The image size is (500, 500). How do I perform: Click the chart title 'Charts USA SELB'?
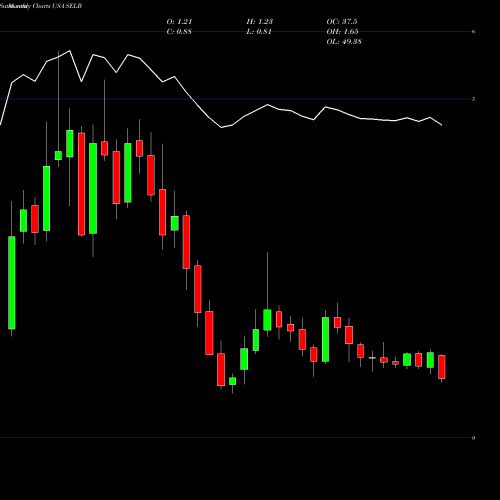click(x=57, y=6)
